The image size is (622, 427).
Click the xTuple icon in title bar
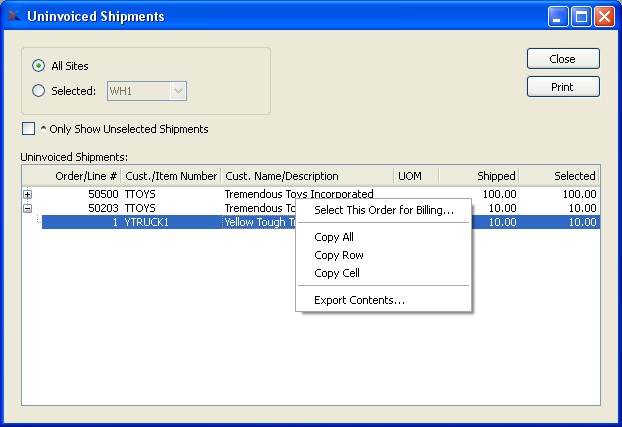point(12,16)
